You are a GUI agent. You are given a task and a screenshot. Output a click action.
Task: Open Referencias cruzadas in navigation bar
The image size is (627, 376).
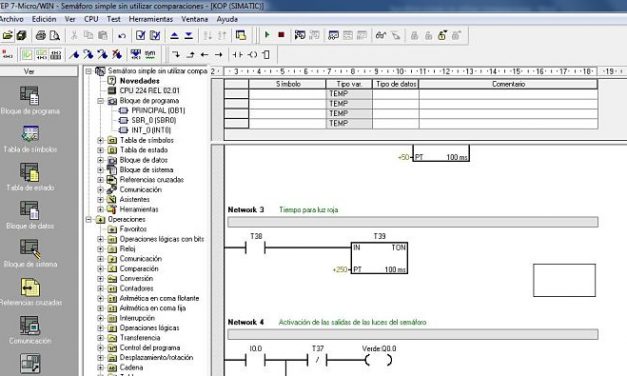(x=30, y=292)
